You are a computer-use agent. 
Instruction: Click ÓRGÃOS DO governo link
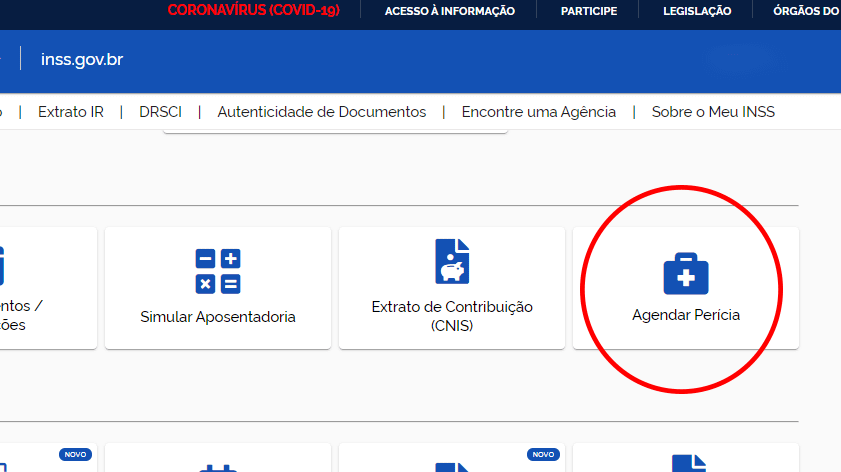coord(805,11)
